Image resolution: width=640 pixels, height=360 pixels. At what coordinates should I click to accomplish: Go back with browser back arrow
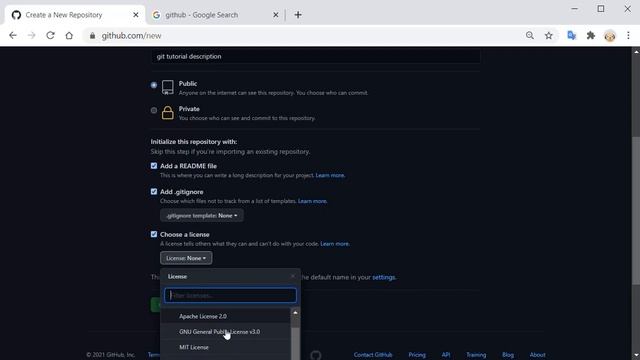point(13,36)
